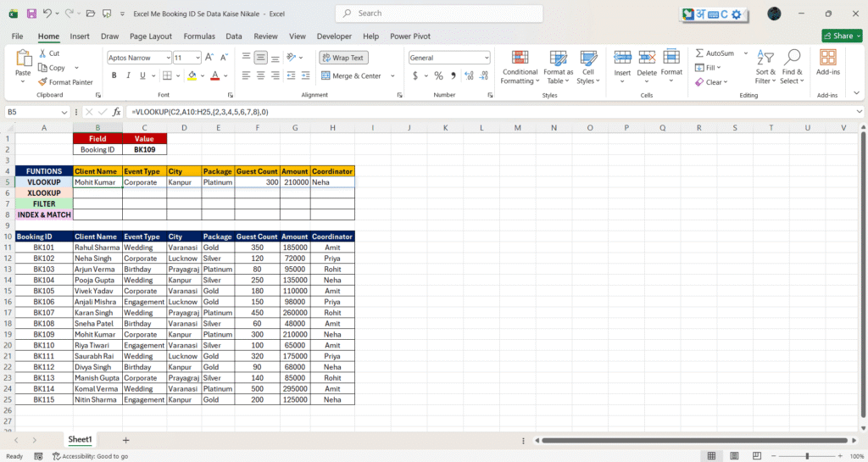The width and height of the screenshot is (868, 462).
Task: Click Merge & Center button
Action: pos(352,75)
